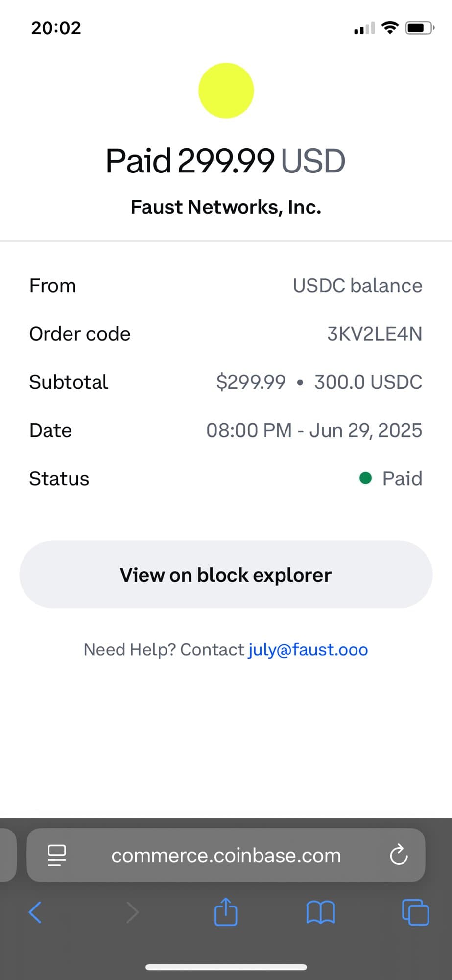Tap the Faust Networks, Inc. merchant name
Viewport: 452px width, 980px height.
226,207
